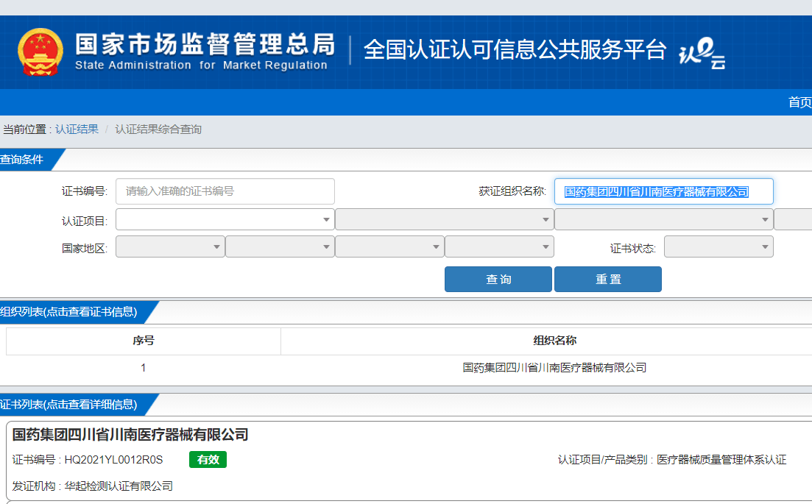The height and width of the screenshot is (504, 812).
Task: Click the 获证组织名称 input field
Action: [x=664, y=191]
